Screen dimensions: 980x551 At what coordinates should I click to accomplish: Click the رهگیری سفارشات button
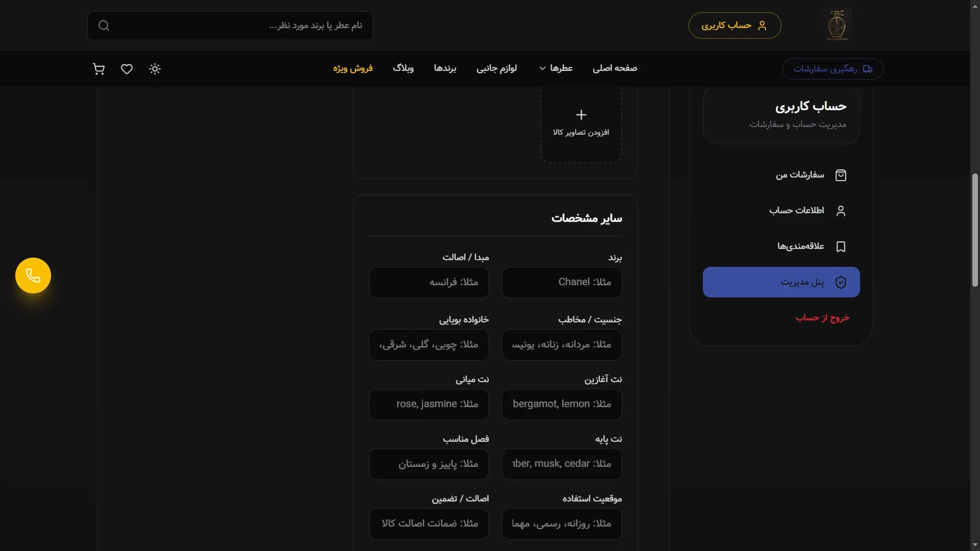[832, 69]
